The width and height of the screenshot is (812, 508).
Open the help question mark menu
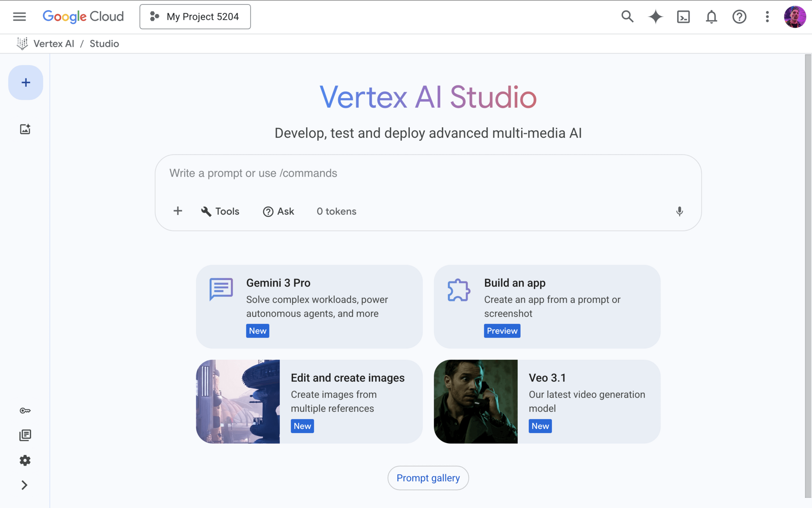click(x=739, y=17)
